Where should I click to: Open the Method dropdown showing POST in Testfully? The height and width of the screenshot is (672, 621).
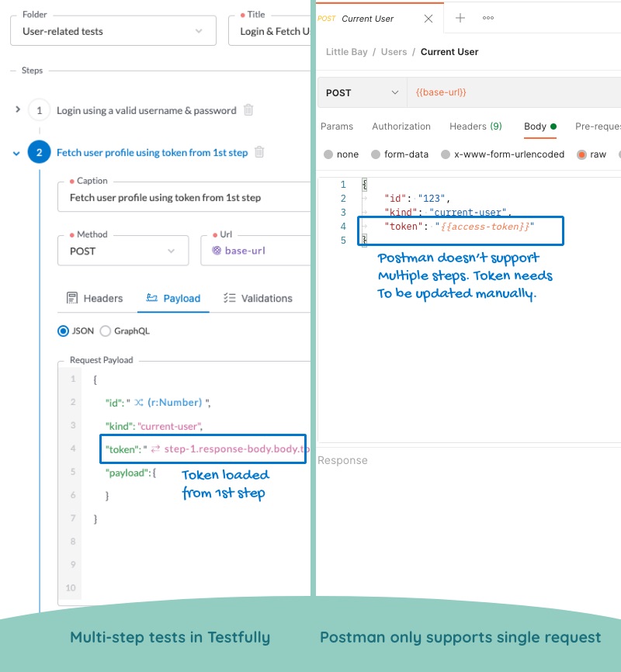[x=123, y=251]
